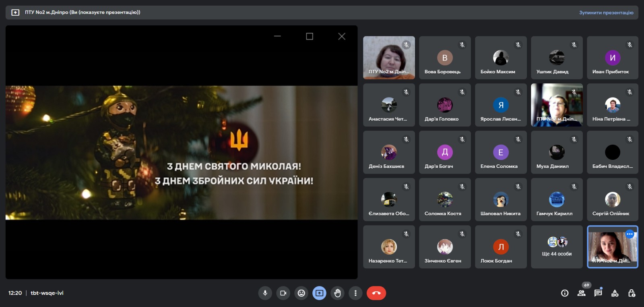Click the name label 'Бойко Максим'

498,72
